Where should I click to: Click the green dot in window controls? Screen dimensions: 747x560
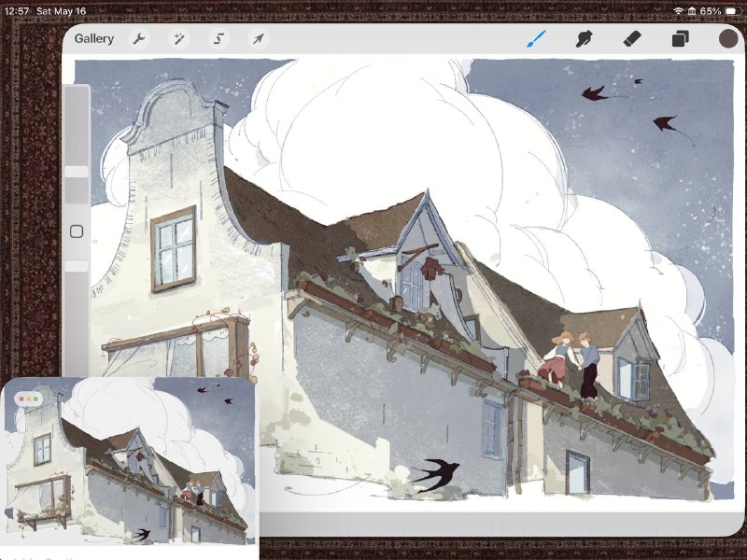click(36, 399)
